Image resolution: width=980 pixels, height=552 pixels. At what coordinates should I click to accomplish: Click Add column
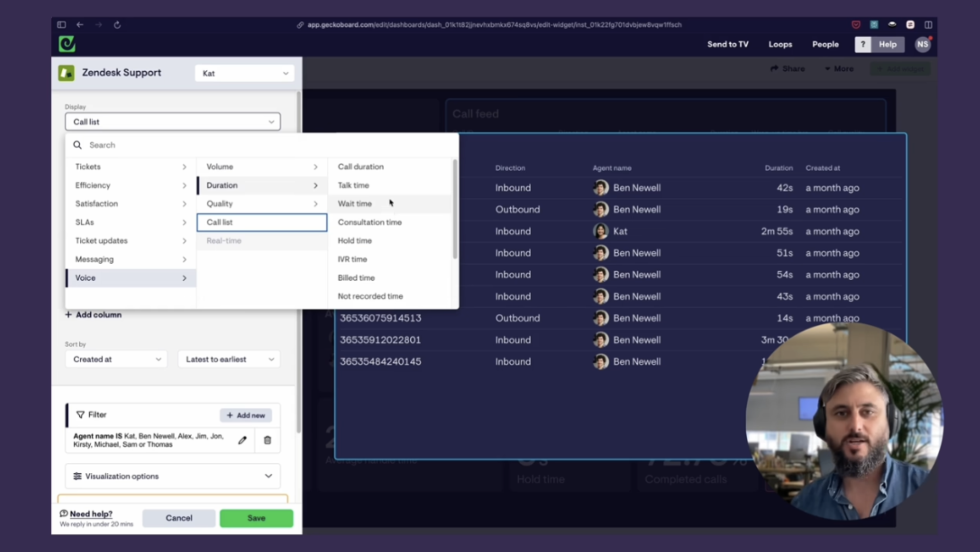pyautogui.click(x=93, y=315)
